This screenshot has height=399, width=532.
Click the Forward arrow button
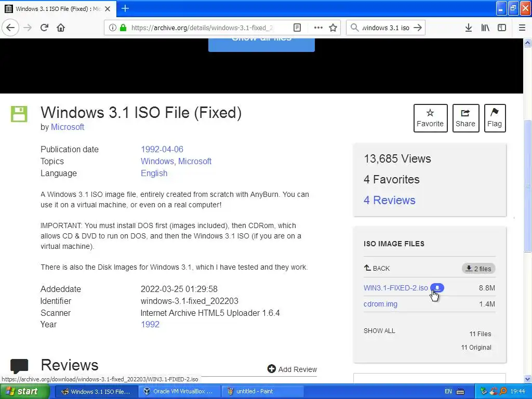(28, 28)
